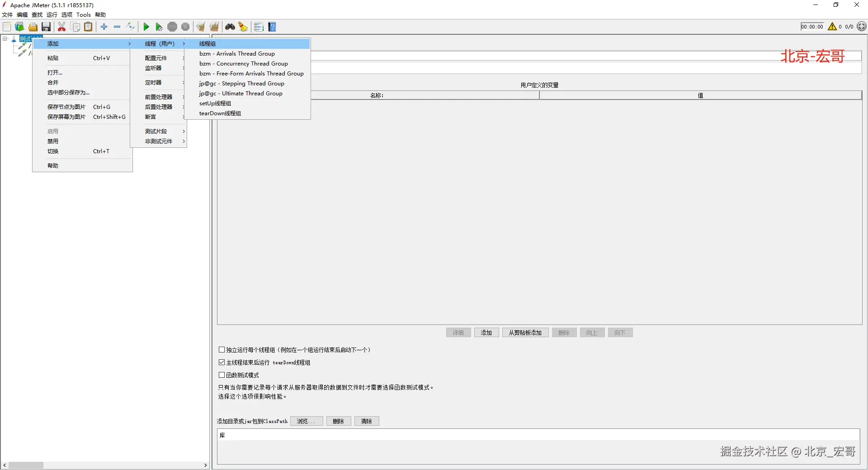The image size is (868, 470).
Task: Open the 线程 (用户) submenu
Action: point(159,44)
